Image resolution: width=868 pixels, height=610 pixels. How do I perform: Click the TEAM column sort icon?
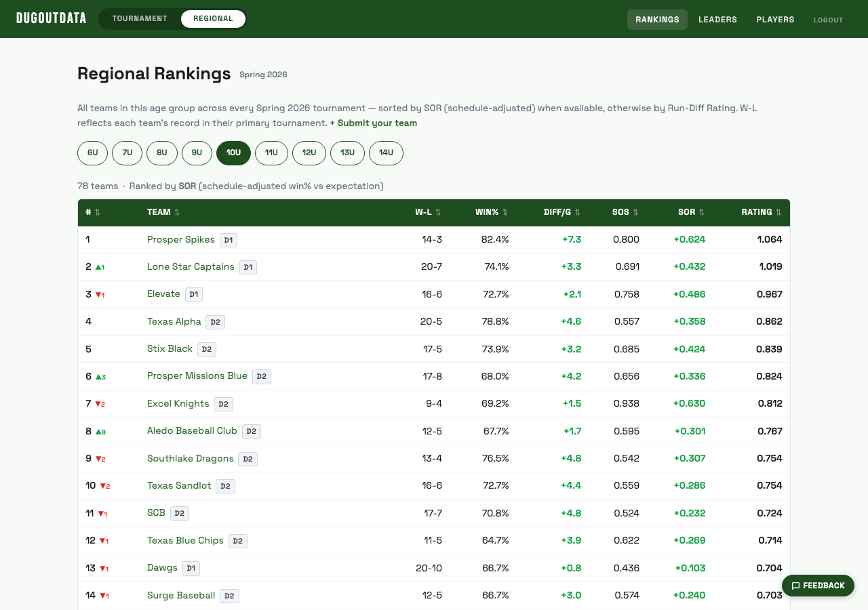(x=177, y=212)
